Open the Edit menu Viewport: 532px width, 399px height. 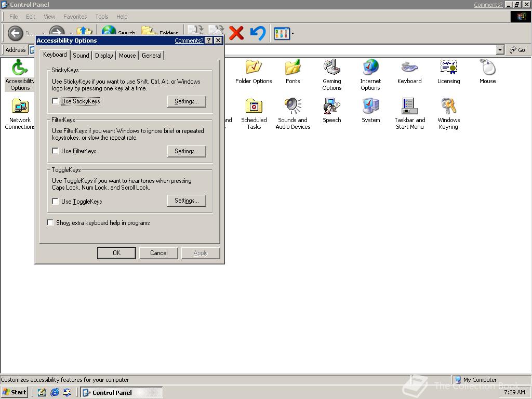pos(31,17)
